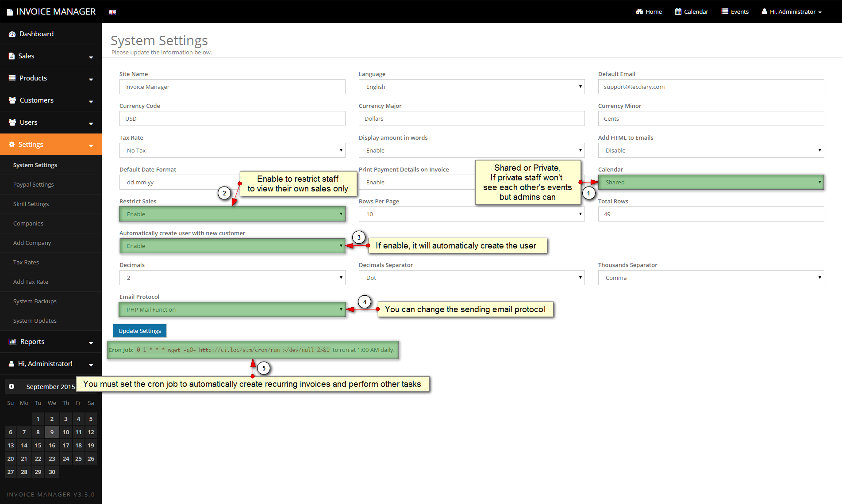The height and width of the screenshot is (504, 842).
Task: Click the UK flag language icon
Action: (112, 12)
